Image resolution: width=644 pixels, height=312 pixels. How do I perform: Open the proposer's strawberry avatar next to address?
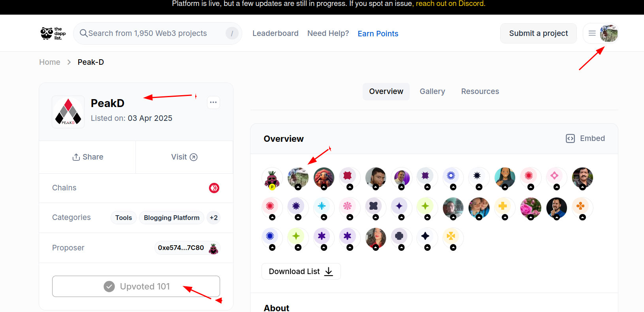pyautogui.click(x=213, y=248)
